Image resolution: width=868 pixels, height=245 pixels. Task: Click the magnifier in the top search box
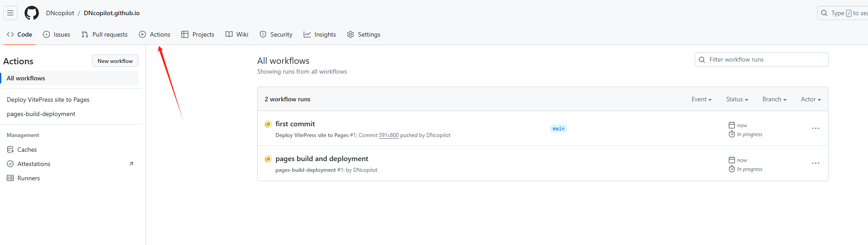tap(824, 13)
